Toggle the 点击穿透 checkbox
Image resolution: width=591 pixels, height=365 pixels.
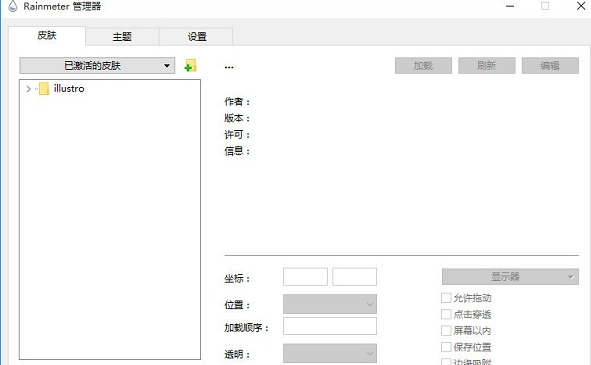coord(446,314)
